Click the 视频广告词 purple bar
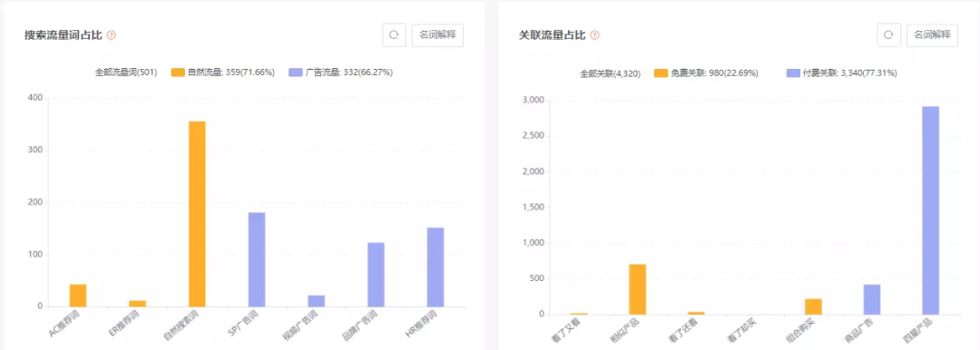This screenshot has width=980, height=350. point(317,301)
